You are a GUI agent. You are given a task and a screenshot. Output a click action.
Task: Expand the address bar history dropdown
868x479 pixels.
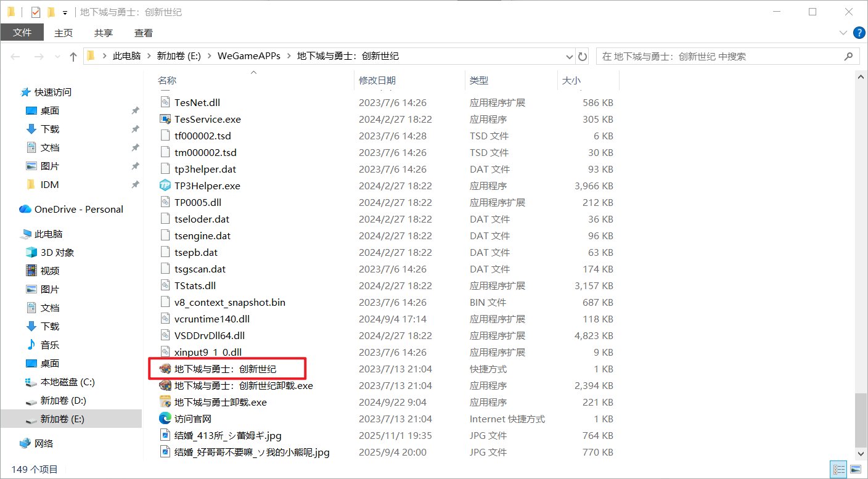point(569,57)
